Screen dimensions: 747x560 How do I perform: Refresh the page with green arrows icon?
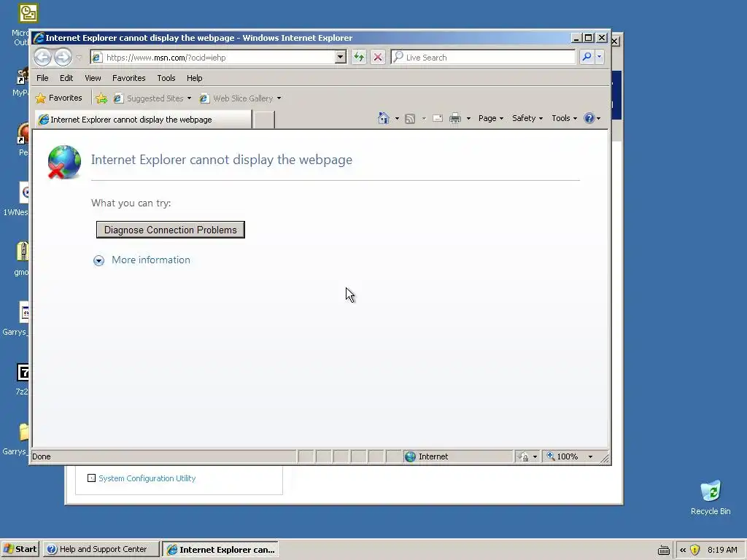tap(359, 58)
